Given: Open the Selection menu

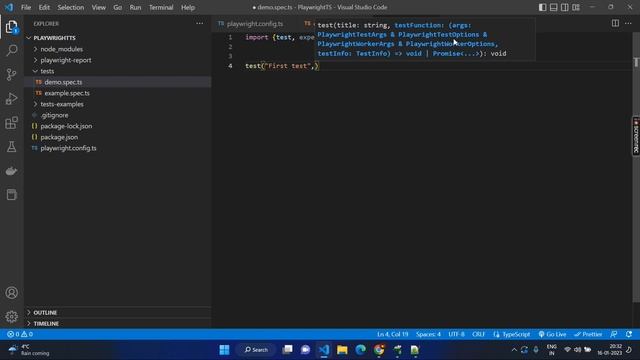Looking at the screenshot, I should point(71,7).
